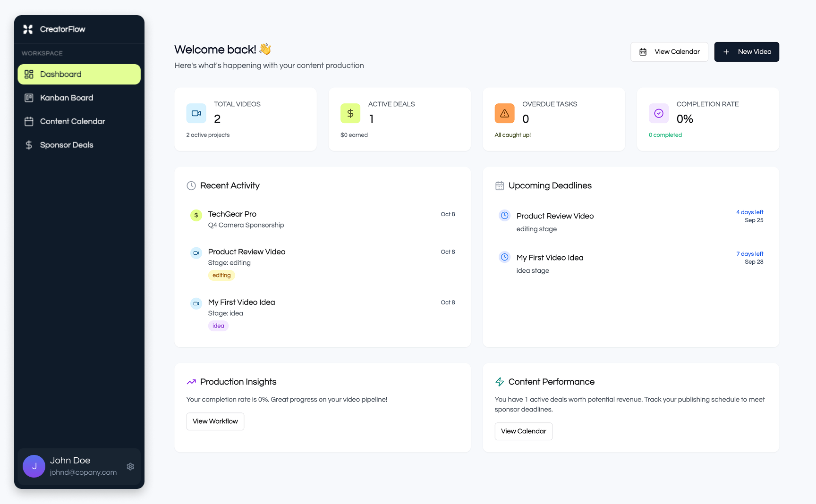Click the Total Videos camera icon

[196, 113]
